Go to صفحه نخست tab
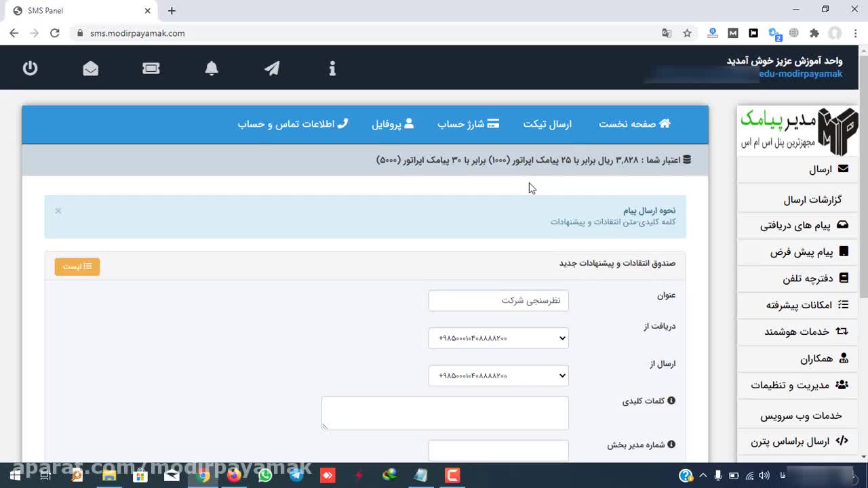 pyautogui.click(x=634, y=124)
